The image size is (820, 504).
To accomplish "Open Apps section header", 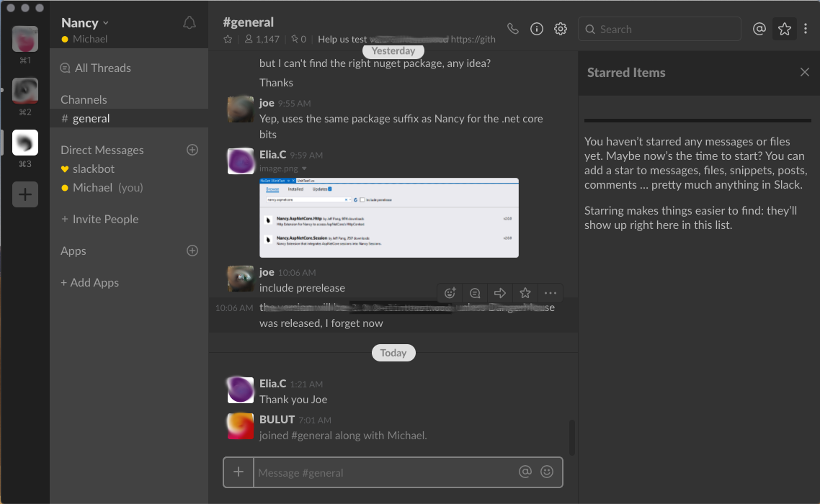I will (73, 251).
